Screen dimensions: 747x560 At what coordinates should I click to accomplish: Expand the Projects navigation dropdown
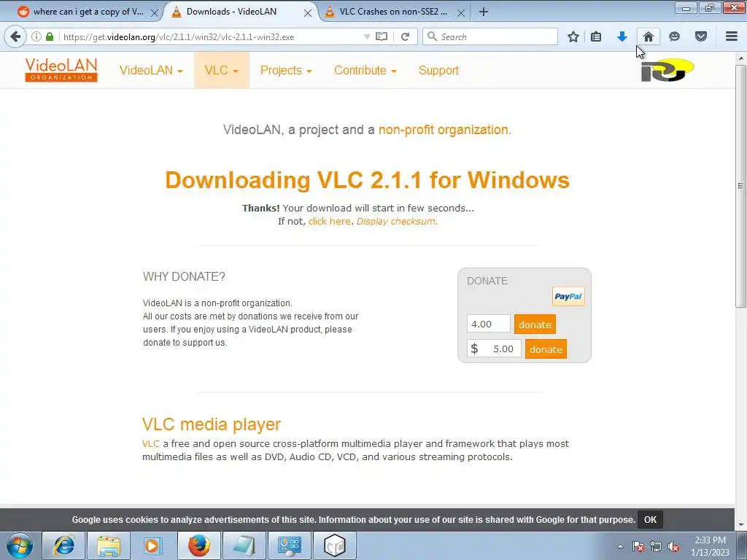pos(286,71)
